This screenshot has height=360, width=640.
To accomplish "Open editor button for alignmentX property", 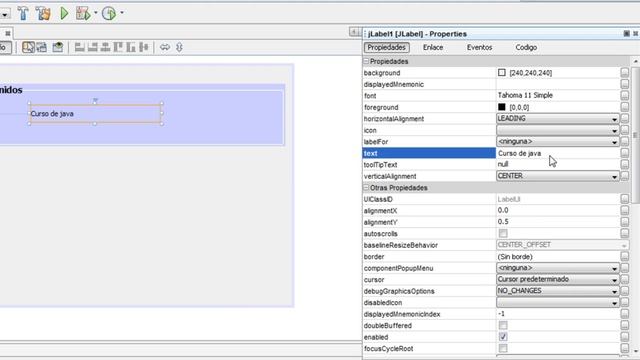I will coord(624,211).
